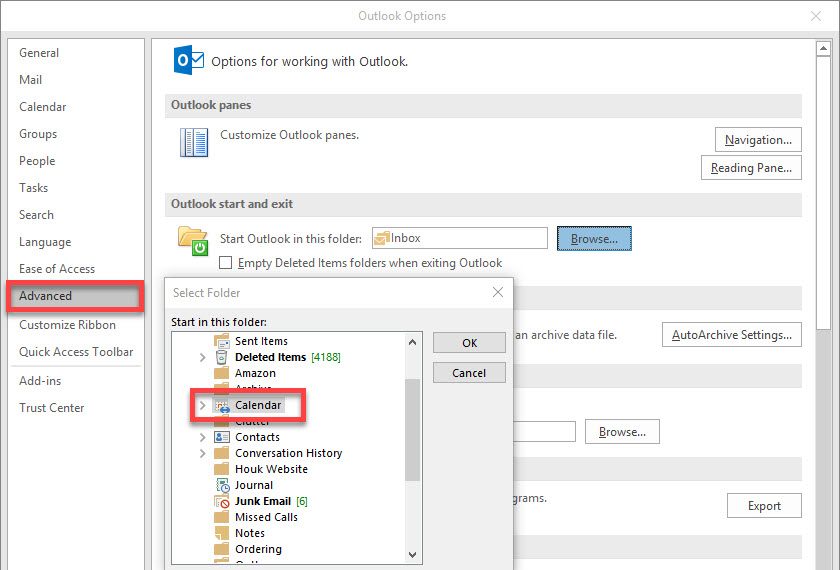Click folder list scrollbar down arrow
The height and width of the screenshot is (570, 840).
coord(412,554)
